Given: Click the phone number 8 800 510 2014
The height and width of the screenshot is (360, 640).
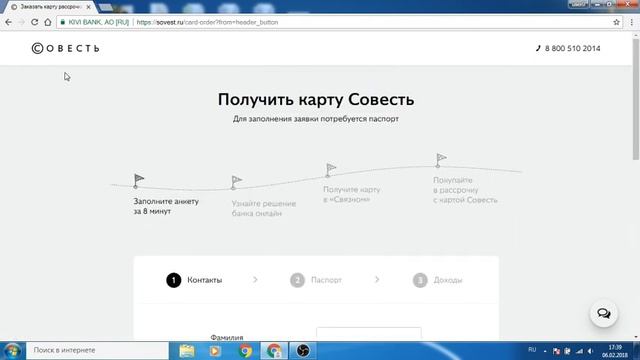Looking at the screenshot, I should tap(568, 48).
